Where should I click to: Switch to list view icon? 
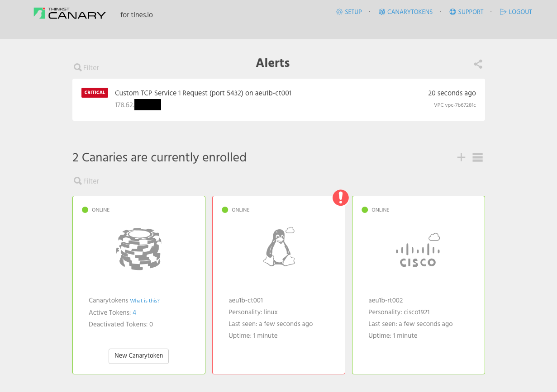pyautogui.click(x=477, y=157)
